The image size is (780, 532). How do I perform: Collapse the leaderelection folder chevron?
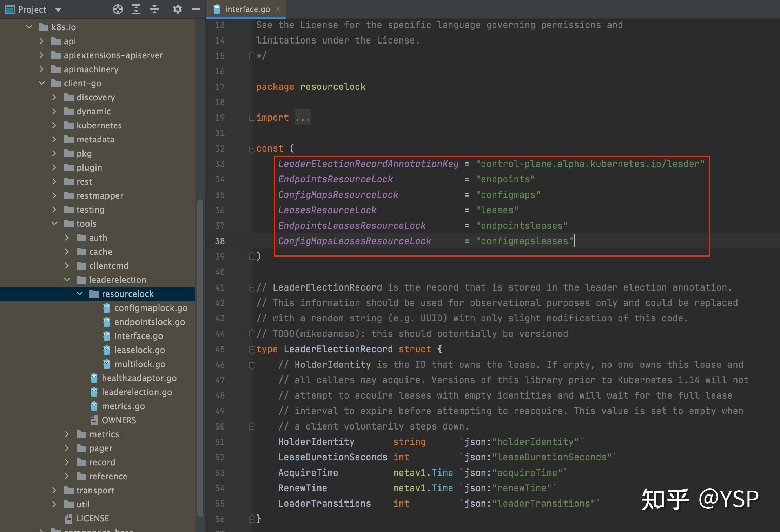coord(67,280)
